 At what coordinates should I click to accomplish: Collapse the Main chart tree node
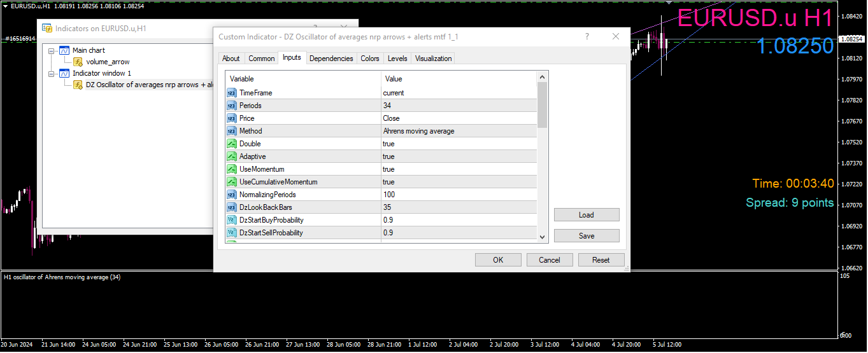pyautogui.click(x=52, y=50)
